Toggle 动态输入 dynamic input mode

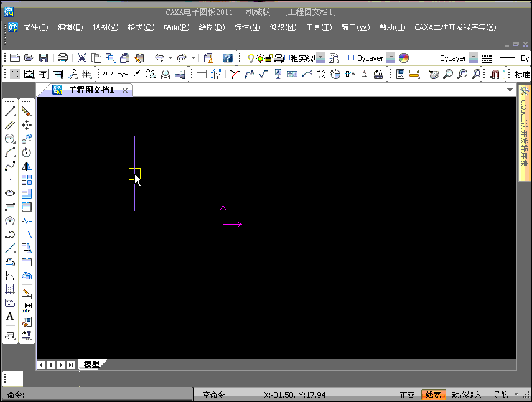click(467, 395)
